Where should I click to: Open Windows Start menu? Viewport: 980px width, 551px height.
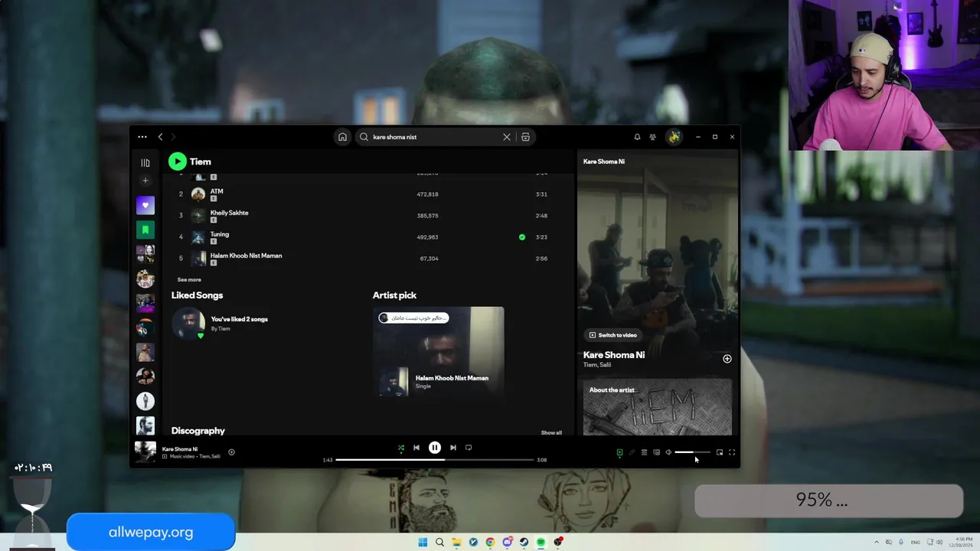423,542
